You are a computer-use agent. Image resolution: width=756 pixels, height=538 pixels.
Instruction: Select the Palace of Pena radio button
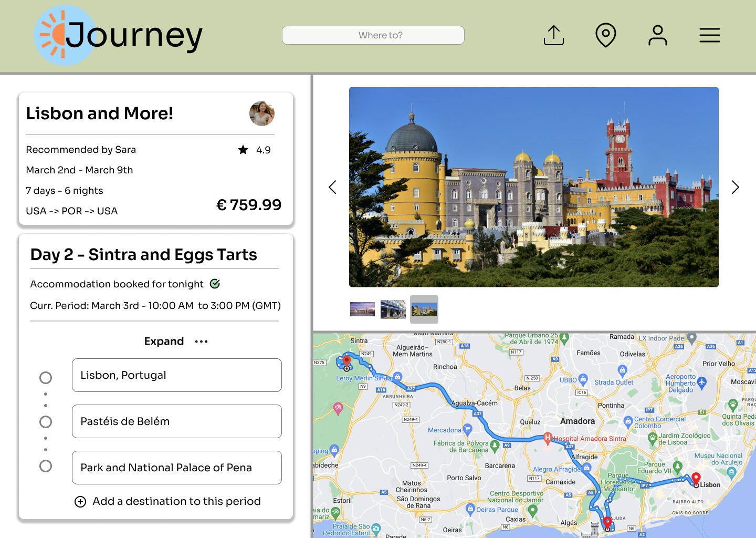pos(46,466)
